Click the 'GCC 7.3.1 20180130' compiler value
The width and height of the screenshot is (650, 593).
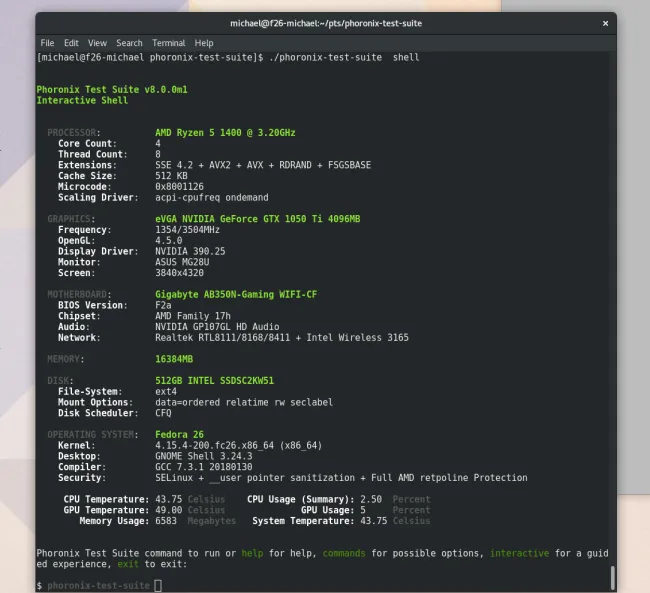pyautogui.click(x=204, y=467)
